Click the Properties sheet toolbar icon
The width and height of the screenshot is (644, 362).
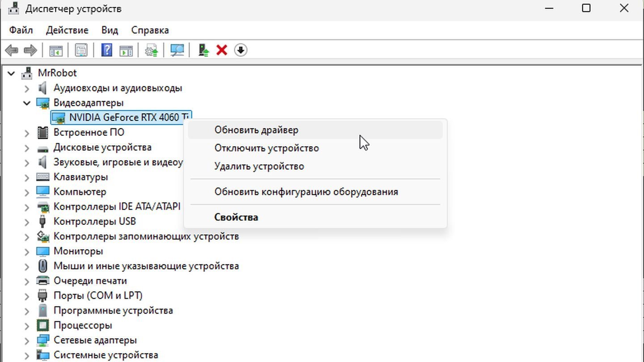[x=81, y=50]
